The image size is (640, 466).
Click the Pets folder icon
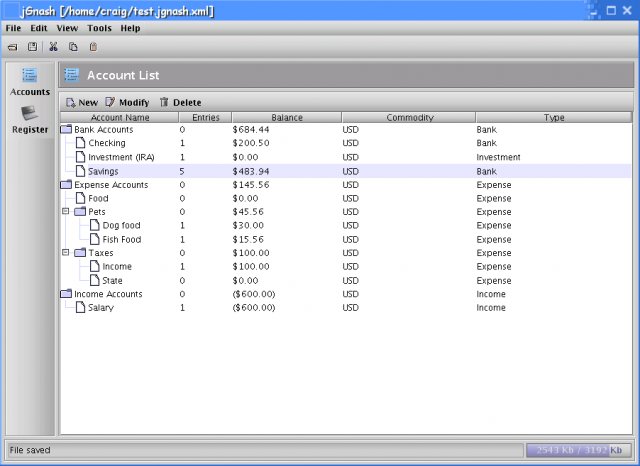pos(80,211)
